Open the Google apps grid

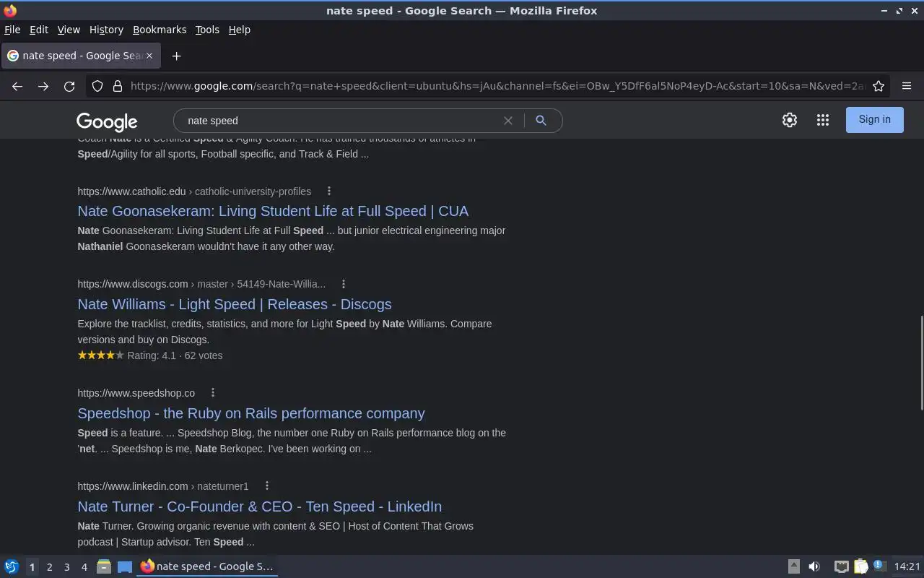(x=823, y=120)
